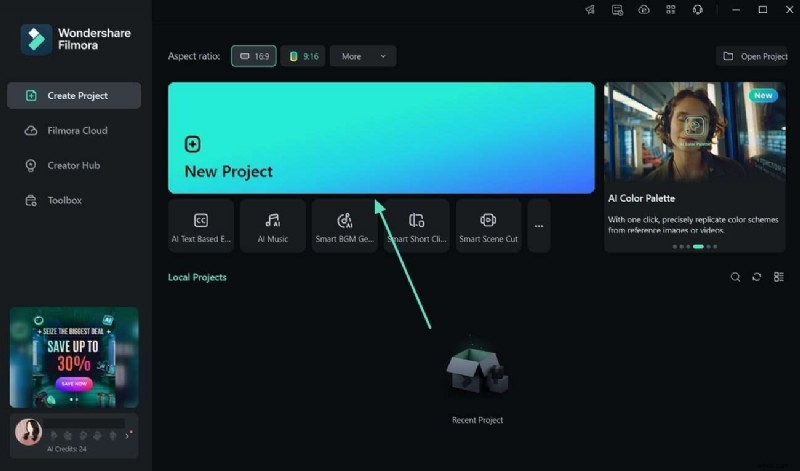Expand account details chevron arrow
The height and width of the screenshot is (471, 800).
[x=127, y=436]
